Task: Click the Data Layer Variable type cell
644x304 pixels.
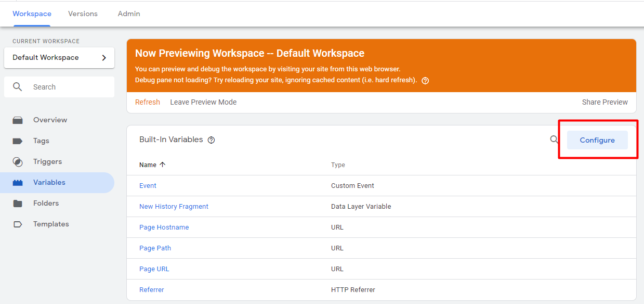Action: pyautogui.click(x=361, y=207)
